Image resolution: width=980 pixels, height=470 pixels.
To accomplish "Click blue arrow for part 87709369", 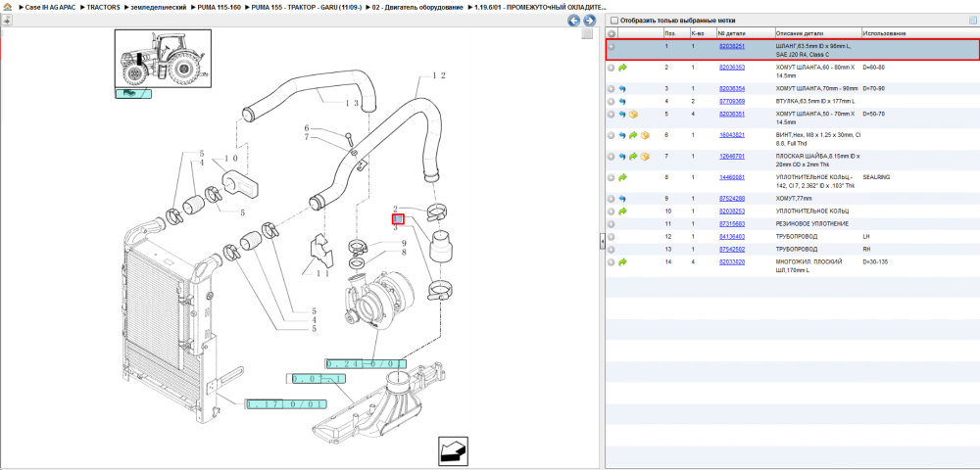I will (622, 101).
